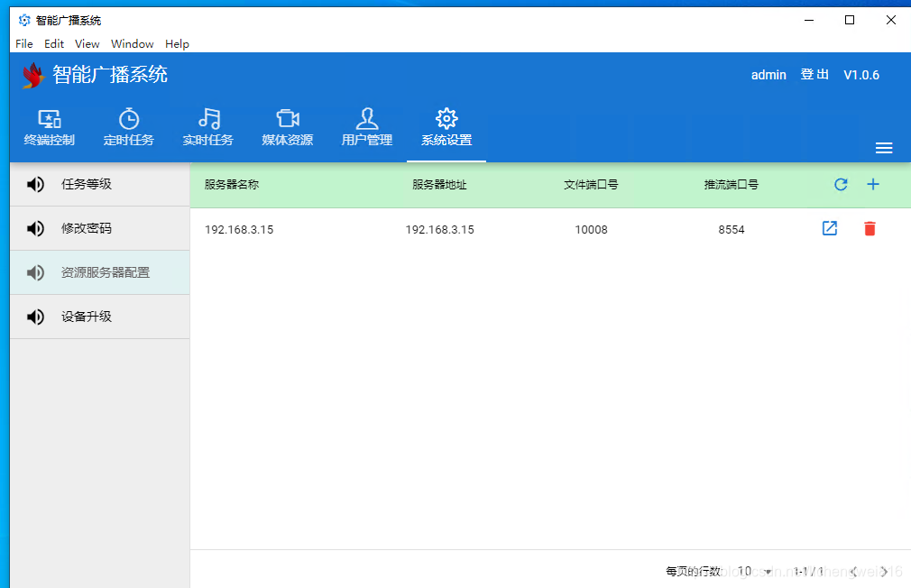Viewport: 911px width, 588px height.
Task: Click the app logo flame icon
Action: pos(32,75)
